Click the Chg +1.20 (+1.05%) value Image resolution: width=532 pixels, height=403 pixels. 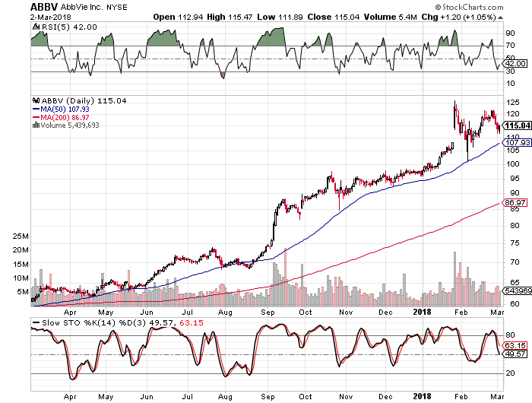pos(459,17)
